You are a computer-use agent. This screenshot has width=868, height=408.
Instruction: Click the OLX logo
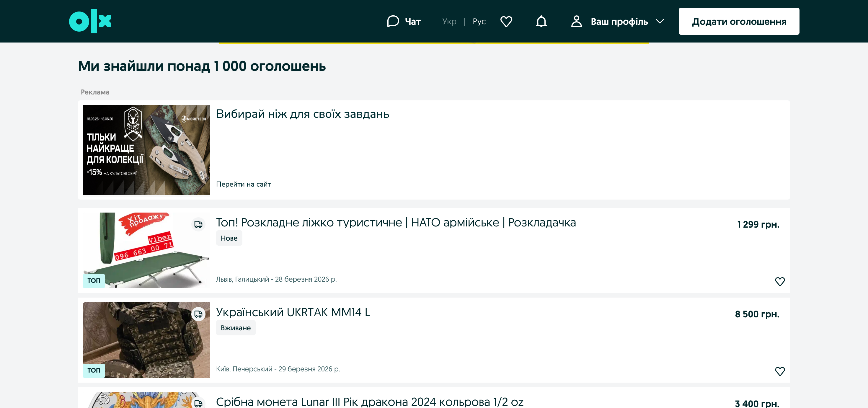[x=90, y=21]
